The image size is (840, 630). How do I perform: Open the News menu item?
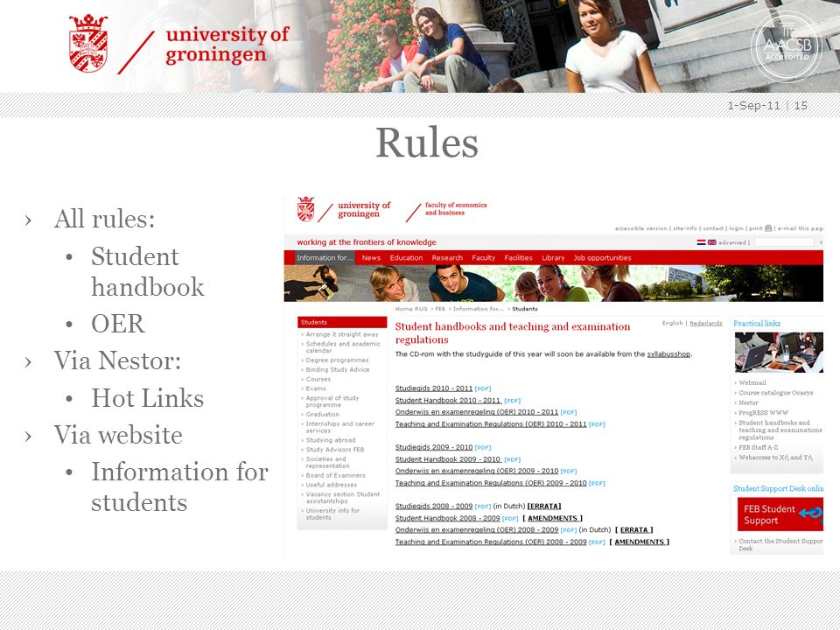tap(371, 257)
